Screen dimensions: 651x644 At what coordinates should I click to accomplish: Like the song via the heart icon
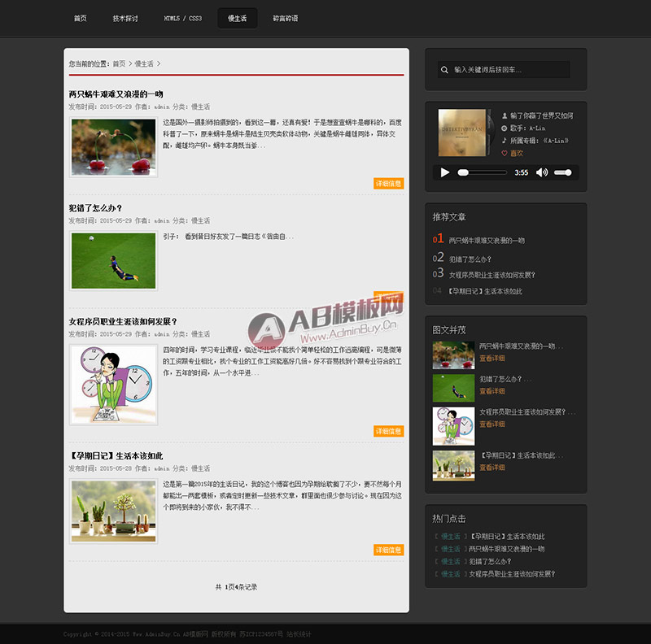(x=504, y=154)
